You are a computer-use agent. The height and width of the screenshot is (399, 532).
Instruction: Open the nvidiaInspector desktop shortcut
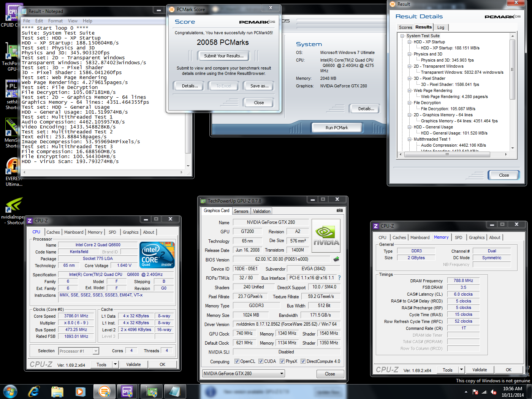click(x=14, y=205)
